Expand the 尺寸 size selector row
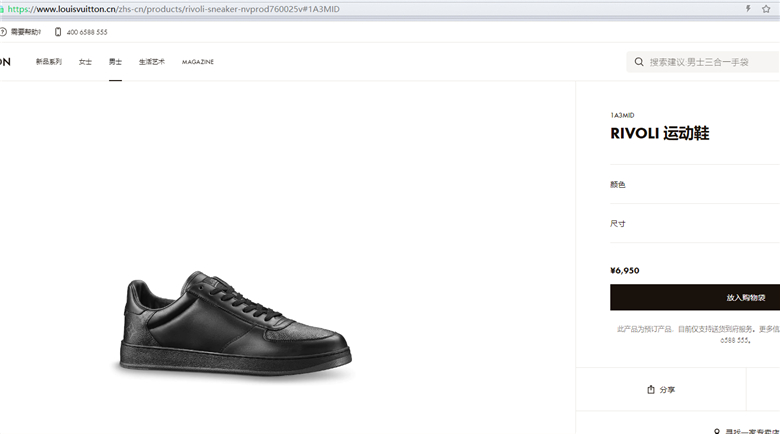The image size is (780, 434). click(695, 223)
